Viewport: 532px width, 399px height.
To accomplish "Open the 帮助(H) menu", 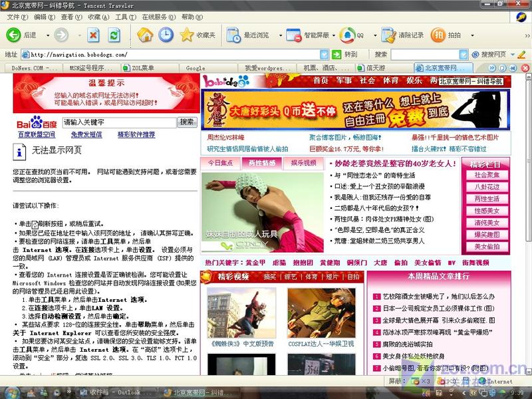I will tap(192, 17).
